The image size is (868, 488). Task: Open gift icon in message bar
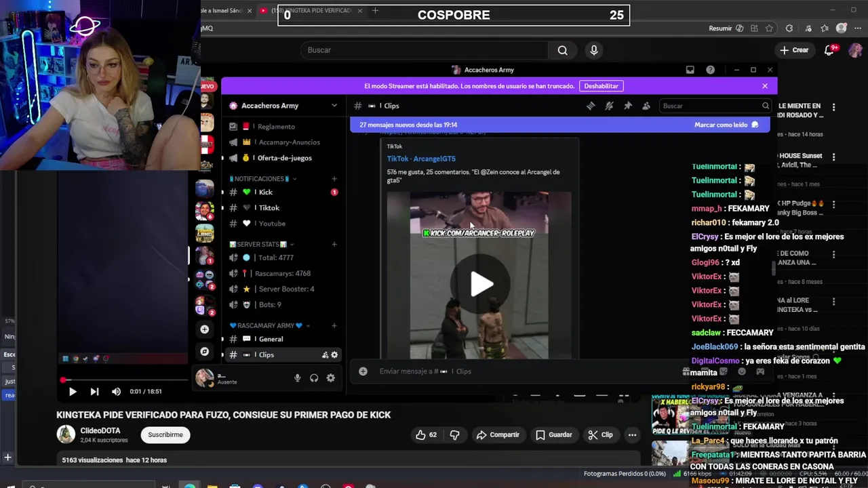coord(686,371)
